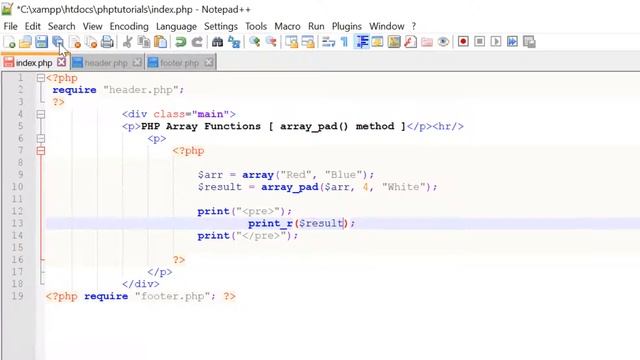The width and height of the screenshot is (640, 360).
Task: Switch to the header.php tab
Action: (107, 62)
